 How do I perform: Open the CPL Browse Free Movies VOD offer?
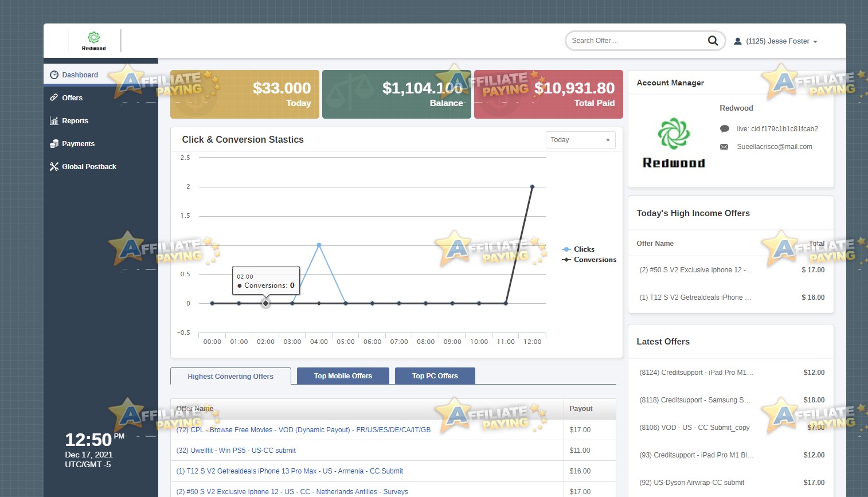pyautogui.click(x=303, y=430)
